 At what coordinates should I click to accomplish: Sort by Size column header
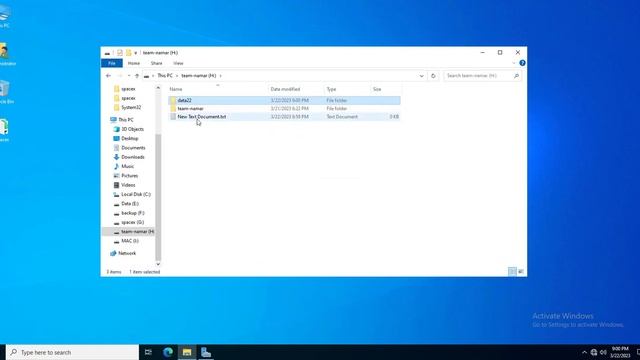click(x=386, y=89)
